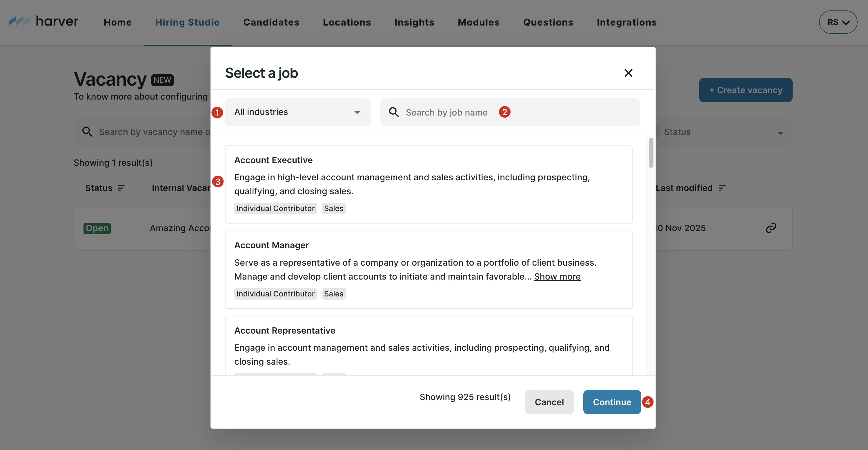
Task: Click the vacancy search magnifier icon
Action: click(87, 132)
